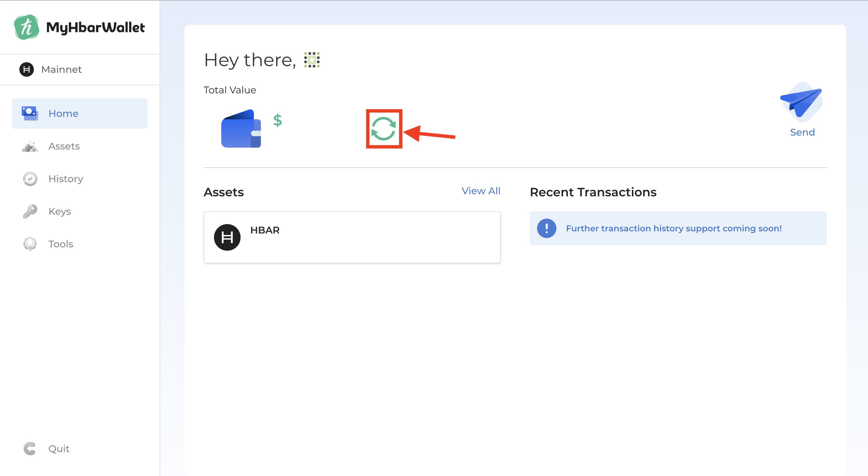Click the MyHbarWallet logo icon

click(26, 27)
